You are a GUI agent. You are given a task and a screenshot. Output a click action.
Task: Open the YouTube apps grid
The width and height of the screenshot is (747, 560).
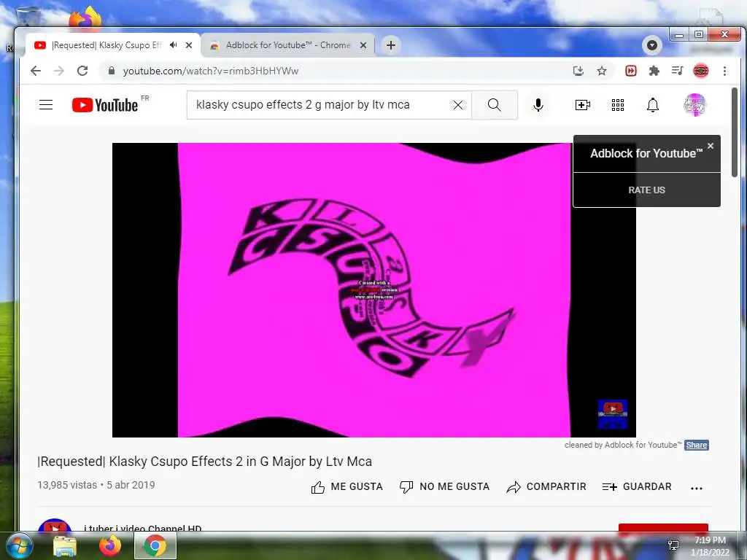[x=618, y=105]
